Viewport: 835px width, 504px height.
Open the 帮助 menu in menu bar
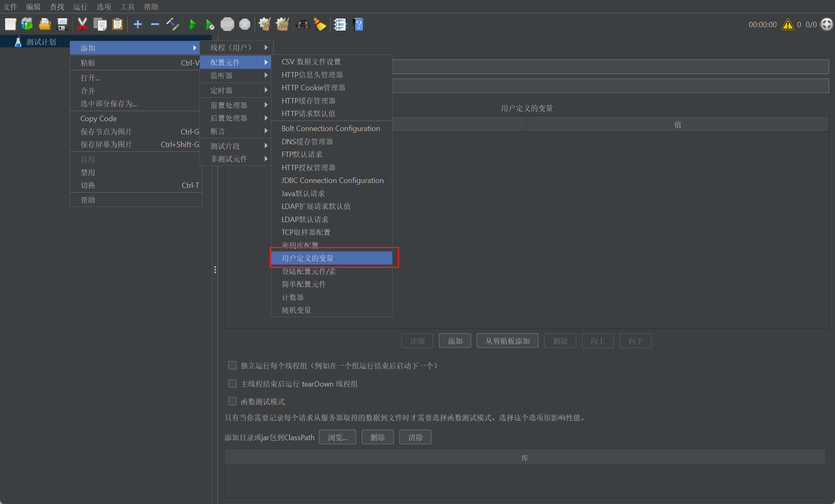151,7
